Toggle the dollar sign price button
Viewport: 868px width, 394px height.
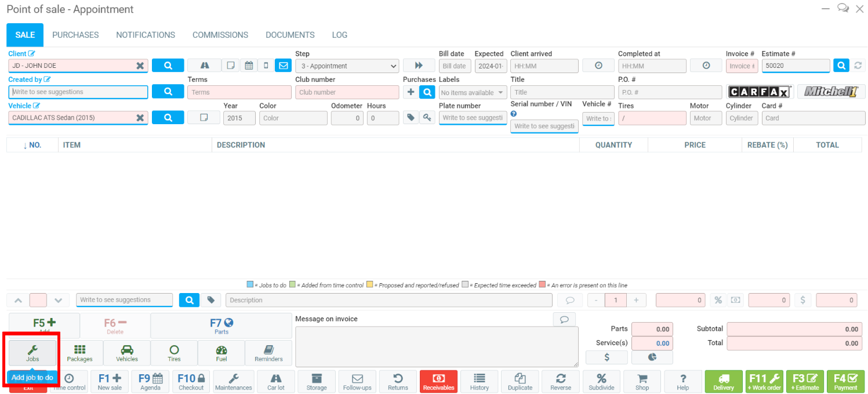click(x=802, y=300)
